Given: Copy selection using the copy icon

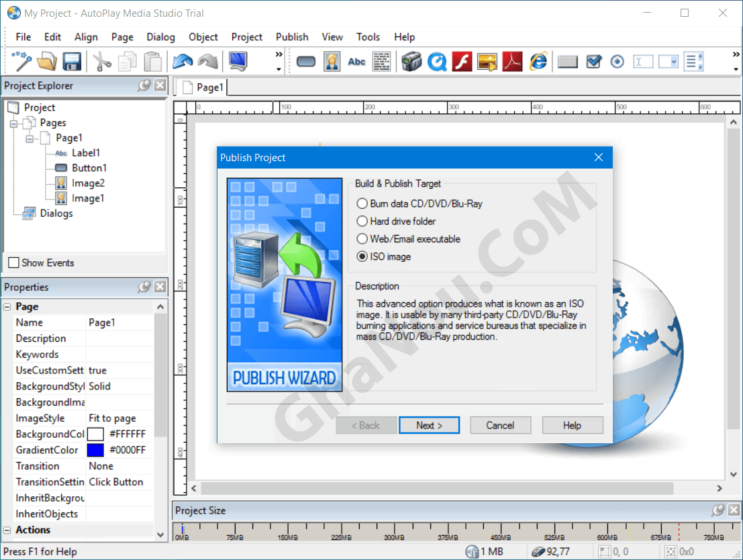Looking at the screenshot, I should point(127,62).
